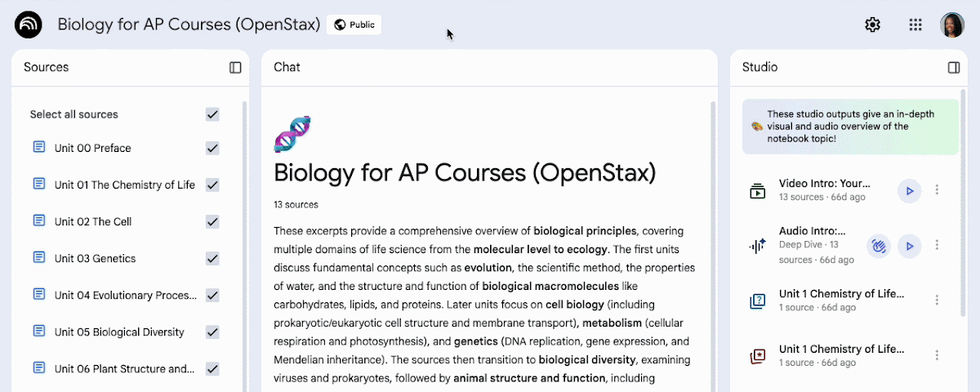Open more options for Unit 1 quiz
Screen dimensions: 980x392
937,300
